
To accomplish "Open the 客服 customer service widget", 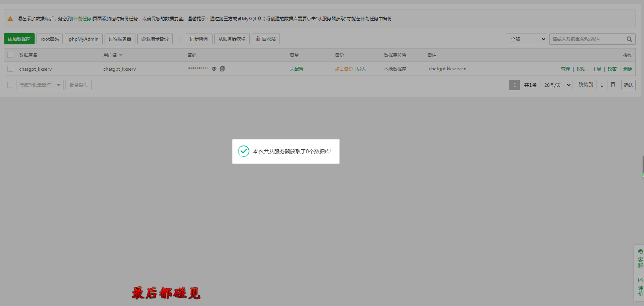I will click(640, 258).
